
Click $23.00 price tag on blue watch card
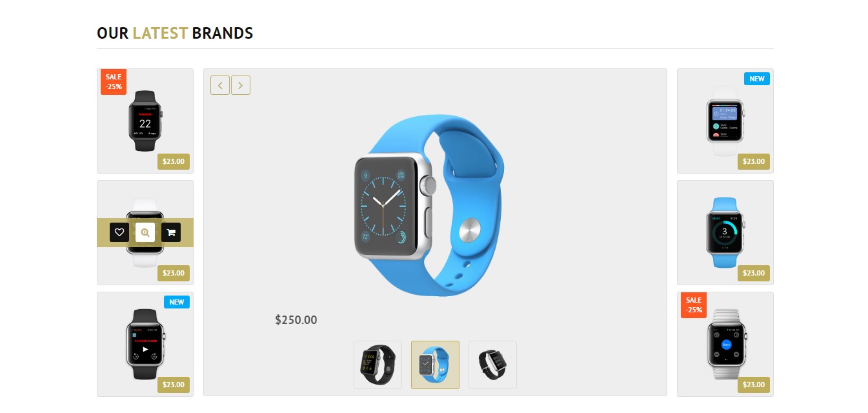[754, 273]
